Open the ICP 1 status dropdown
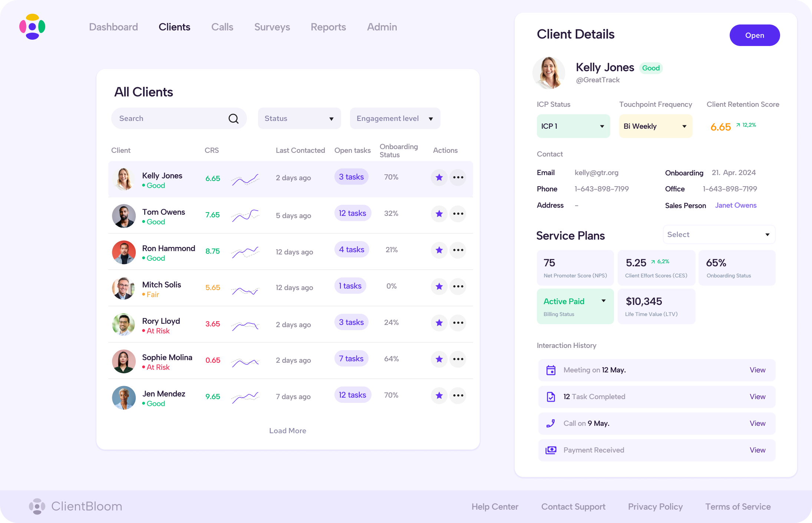812x523 pixels. coord(573,126)
